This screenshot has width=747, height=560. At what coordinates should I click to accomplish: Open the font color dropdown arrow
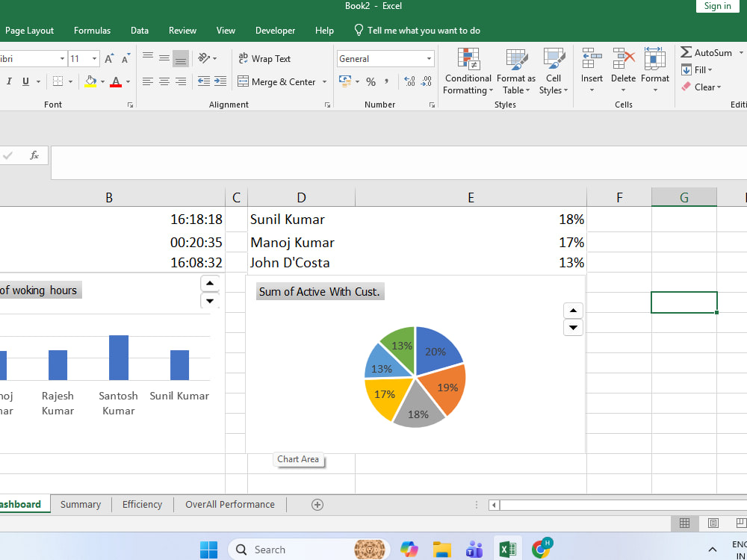(x=128, y=82)
